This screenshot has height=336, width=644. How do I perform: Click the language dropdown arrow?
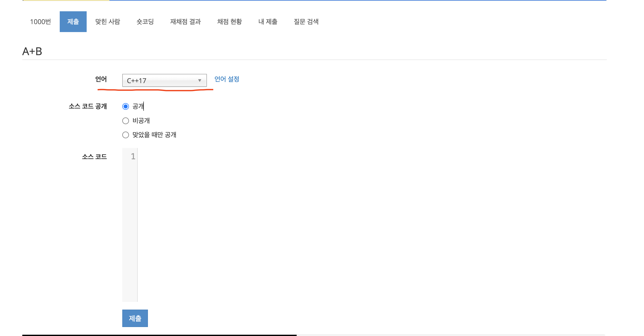(x=199, y=81)
